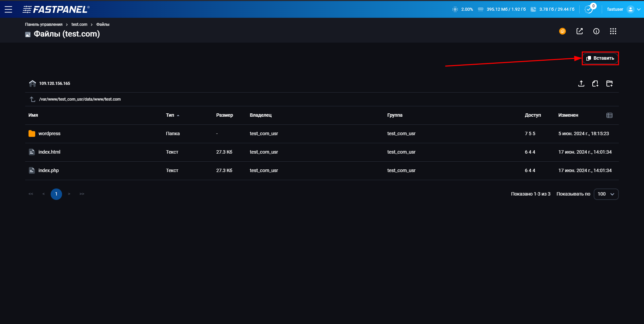This screenshot has height=324, width=644.
Task: Click the open in new window icon
Action: (x=580, y=31)
